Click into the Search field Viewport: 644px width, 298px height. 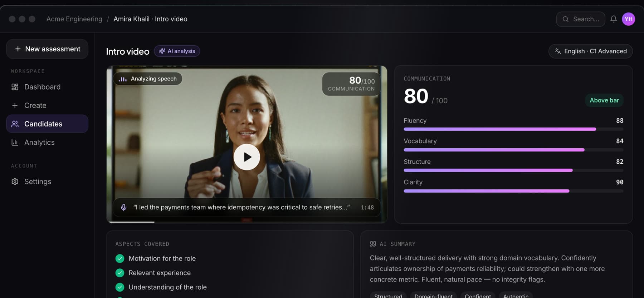581,19
